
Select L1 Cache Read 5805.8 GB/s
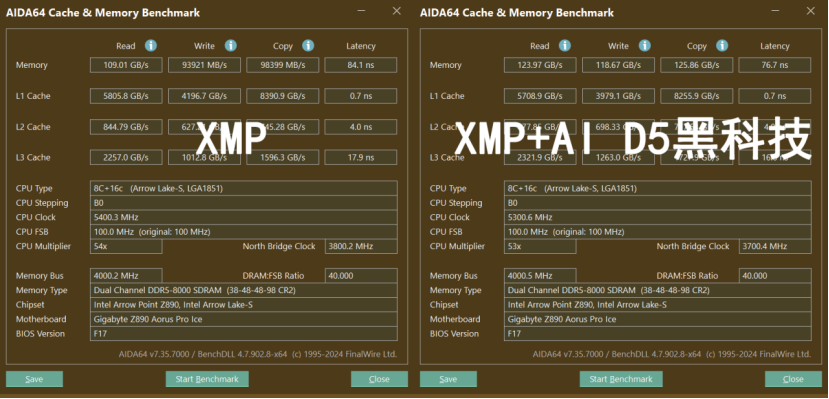click(x=126, y=96)
